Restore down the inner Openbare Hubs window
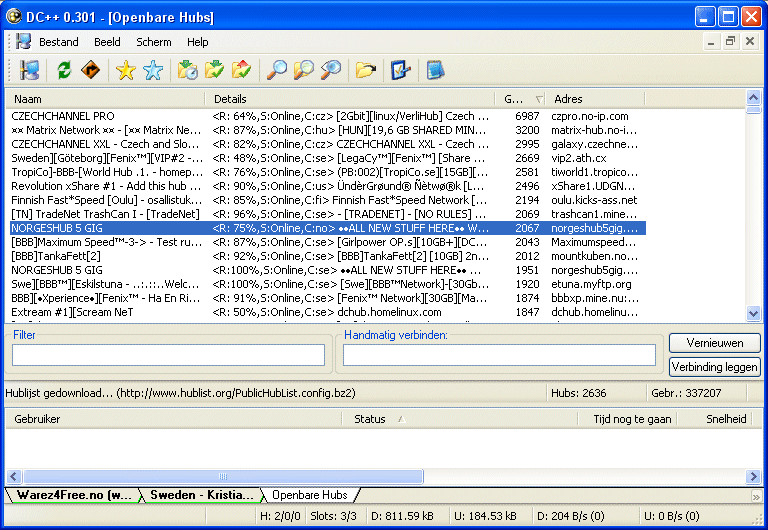768x530 pixels. click(730, 42)
